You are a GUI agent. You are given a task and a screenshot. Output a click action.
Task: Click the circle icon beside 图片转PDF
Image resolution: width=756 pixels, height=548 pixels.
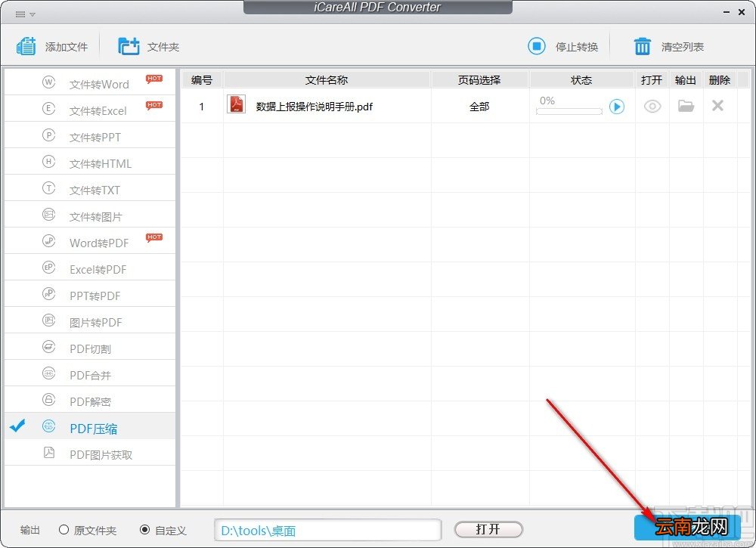48,320
